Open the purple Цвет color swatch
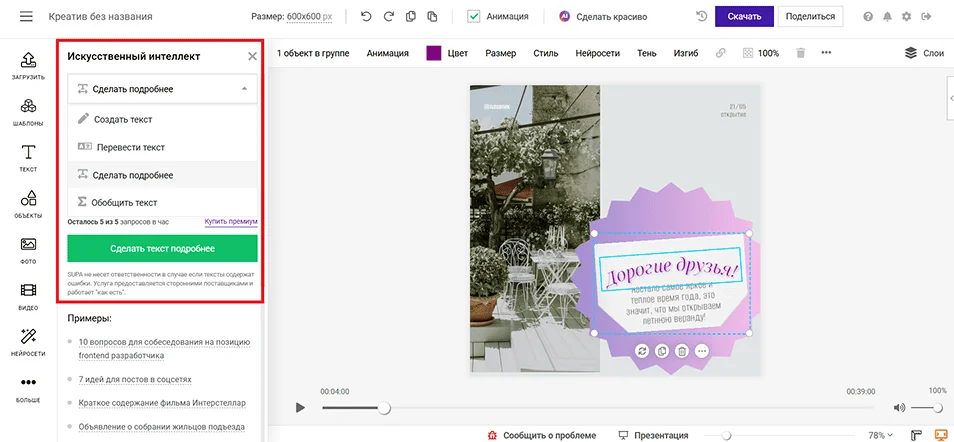Viewport: 954px width, 442px height. point(434,53)
